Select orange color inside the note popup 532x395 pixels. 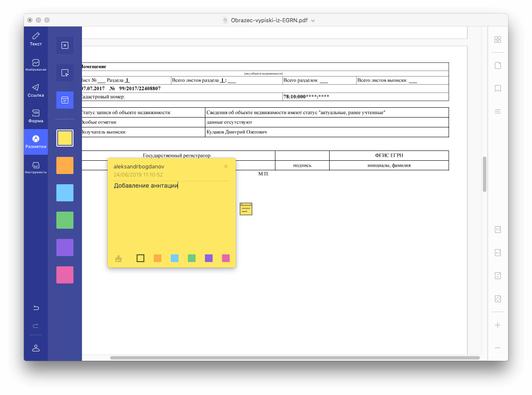click(x=158, y=258)
